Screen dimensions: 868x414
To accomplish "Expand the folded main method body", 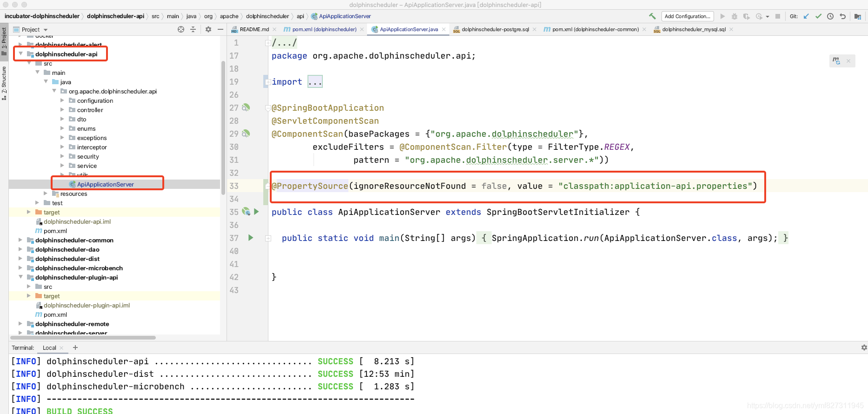I will [x=268, y=238].
